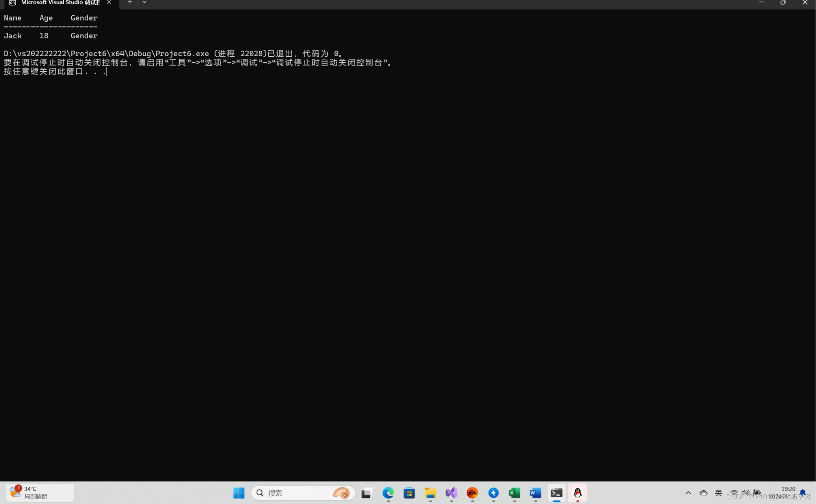The width and height of the screenshot is (816, 504).
Task: Open File Explorer from the taskbar
Action: pyautogui.click(x=430, y=493)
